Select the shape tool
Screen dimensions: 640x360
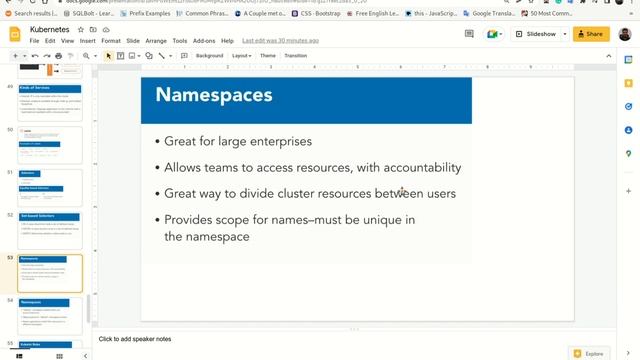click(149, 56)
